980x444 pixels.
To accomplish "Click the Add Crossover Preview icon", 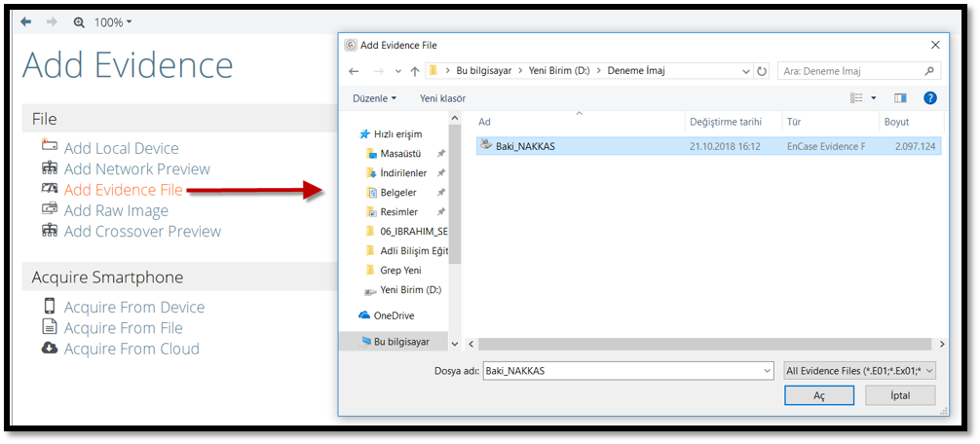I will coord(50,231).
